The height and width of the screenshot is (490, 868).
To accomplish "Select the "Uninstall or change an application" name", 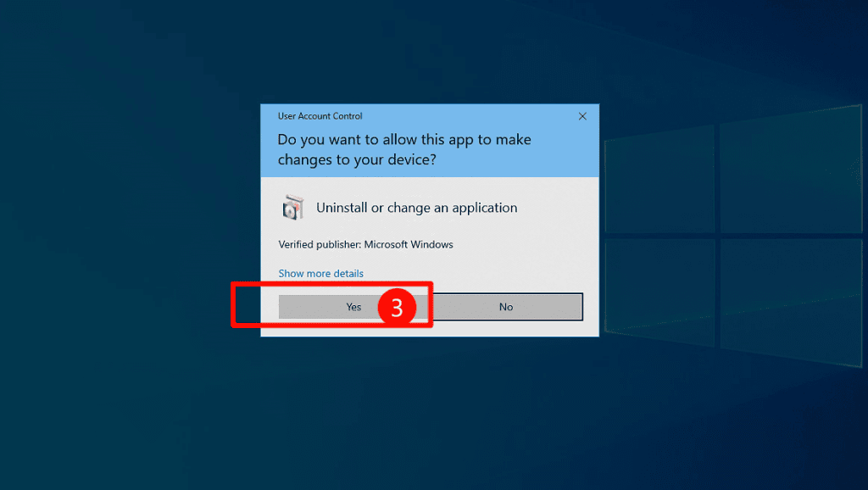I will coord(416,208).
